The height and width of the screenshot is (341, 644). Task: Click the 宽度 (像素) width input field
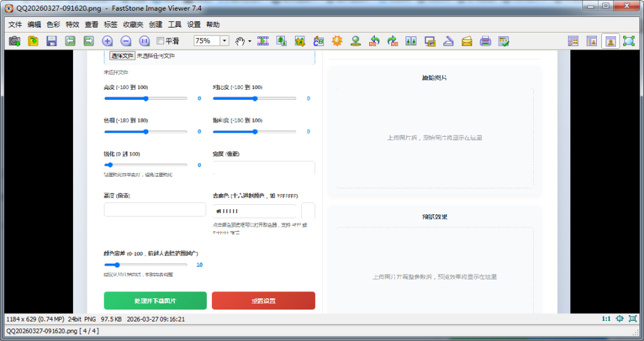click(264, 168)
